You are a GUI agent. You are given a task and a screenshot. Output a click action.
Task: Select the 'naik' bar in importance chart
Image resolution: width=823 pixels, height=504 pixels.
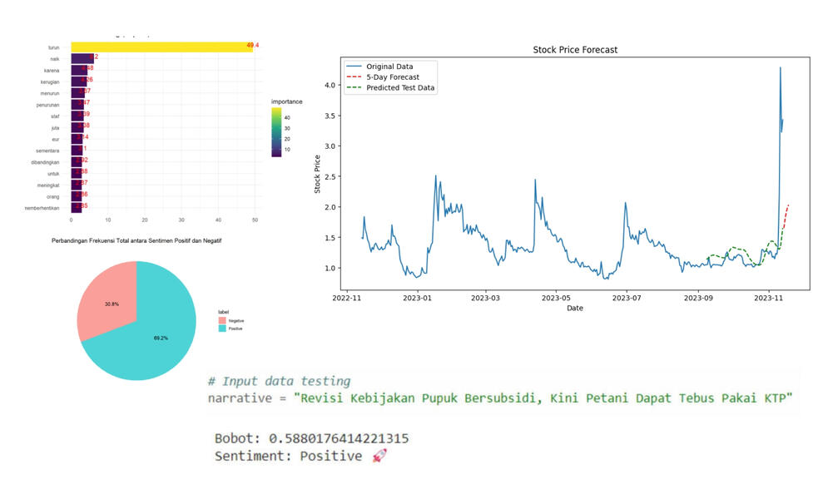click(x=82, y=58)
